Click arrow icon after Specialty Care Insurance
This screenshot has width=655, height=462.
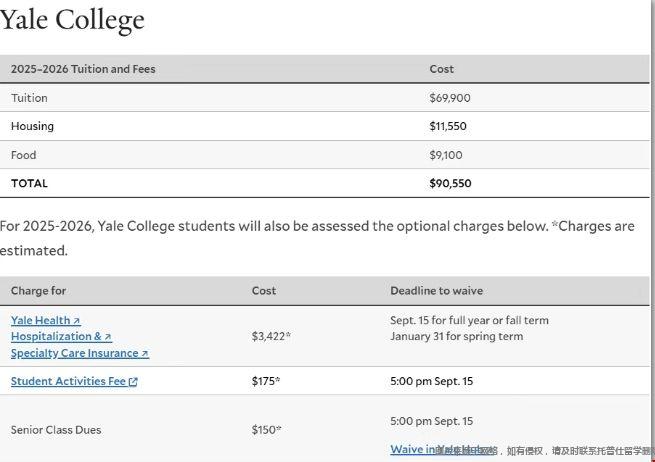[x=145, y=354]
